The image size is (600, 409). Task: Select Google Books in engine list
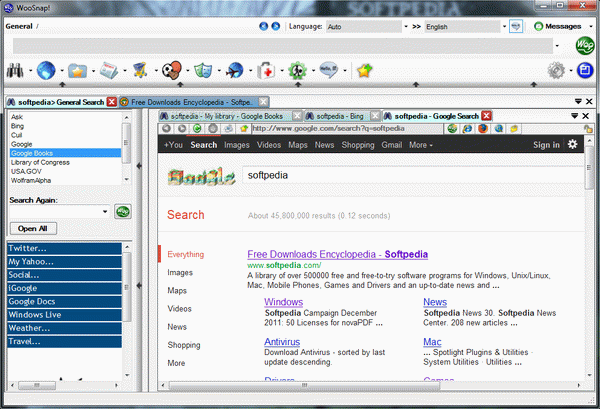65,153
